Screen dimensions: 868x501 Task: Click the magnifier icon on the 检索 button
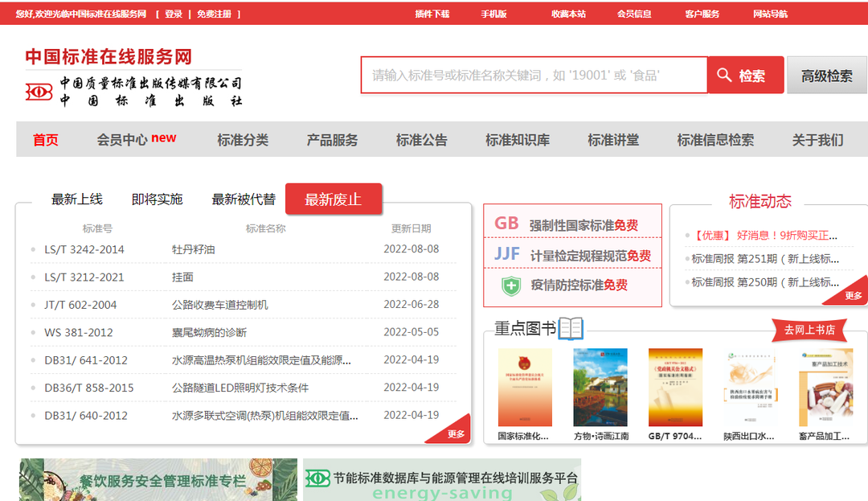tap(724, 75)
